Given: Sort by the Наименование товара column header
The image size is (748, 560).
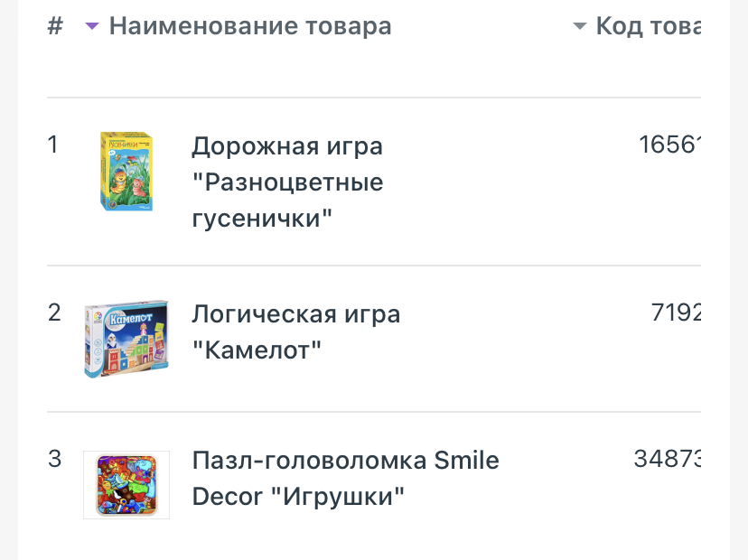Looking at the screenshot, I should point(250,26).
